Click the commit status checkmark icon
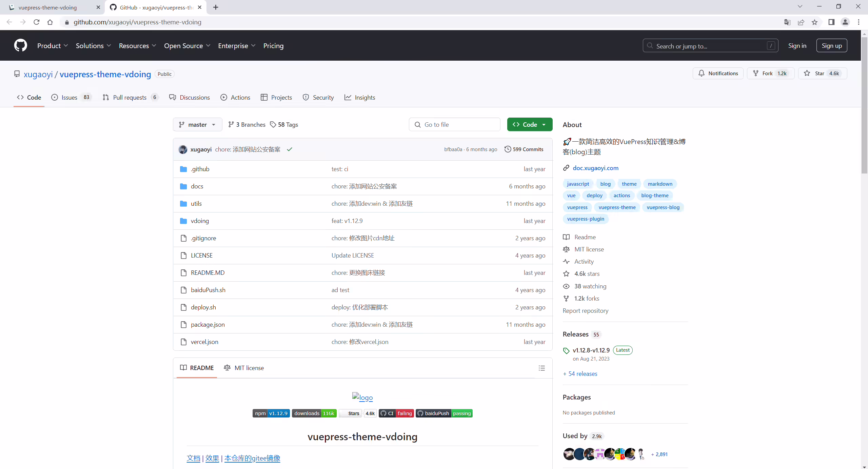Viewport: 868px width, 469px height. coord(289,149)
